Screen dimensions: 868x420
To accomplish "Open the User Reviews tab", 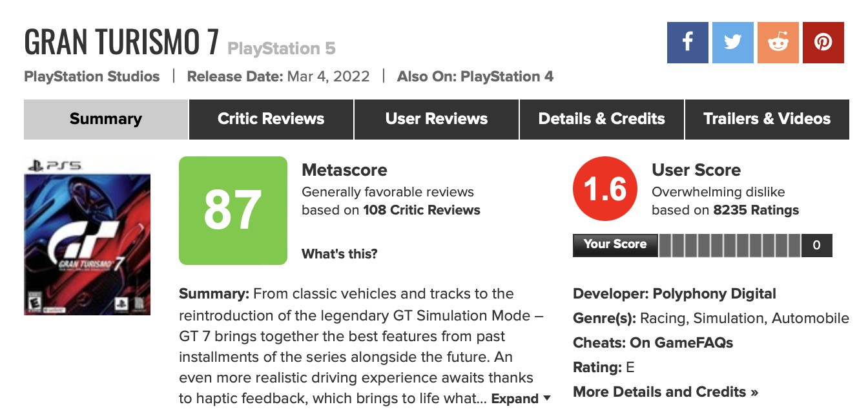I will point(436,118).
